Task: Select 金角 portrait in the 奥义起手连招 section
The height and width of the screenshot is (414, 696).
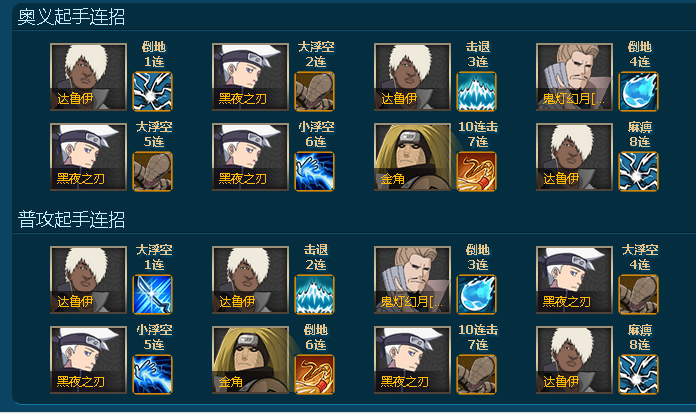Action: [x=412, y=157]
